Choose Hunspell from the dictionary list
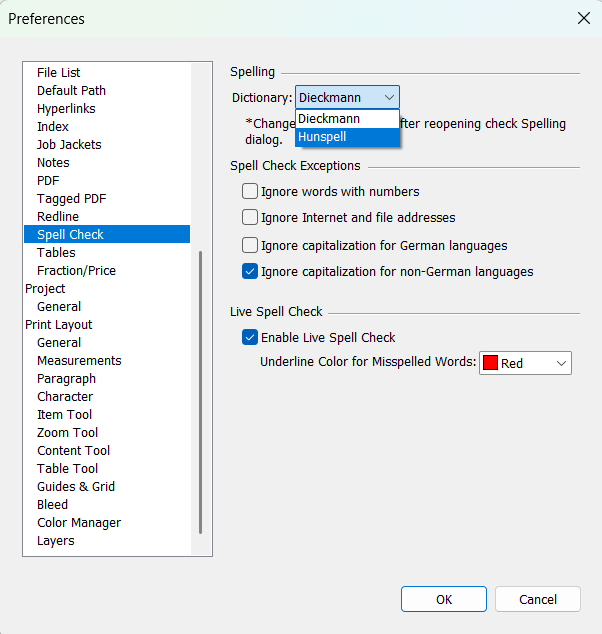The width and height of the screenshot is (602, 634). (347, 137)
